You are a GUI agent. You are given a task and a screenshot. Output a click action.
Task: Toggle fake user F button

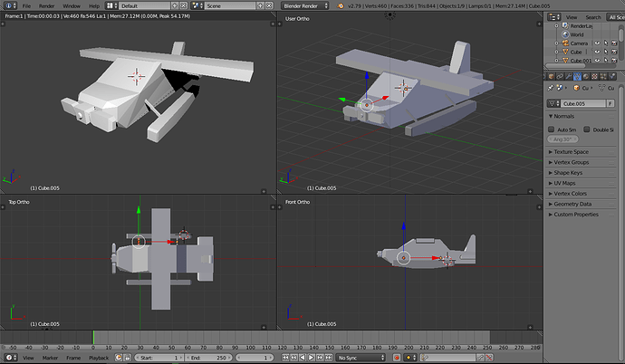click(x=611, y=103)
